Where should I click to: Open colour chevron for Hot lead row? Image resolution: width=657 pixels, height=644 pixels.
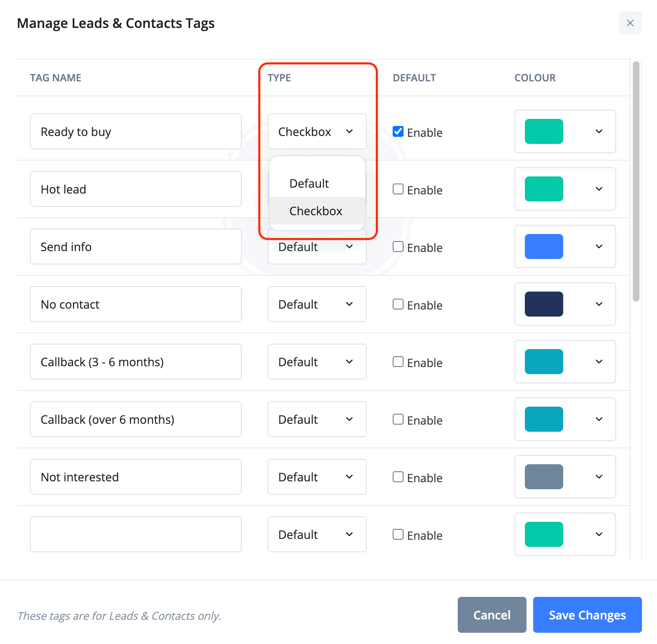599,189
